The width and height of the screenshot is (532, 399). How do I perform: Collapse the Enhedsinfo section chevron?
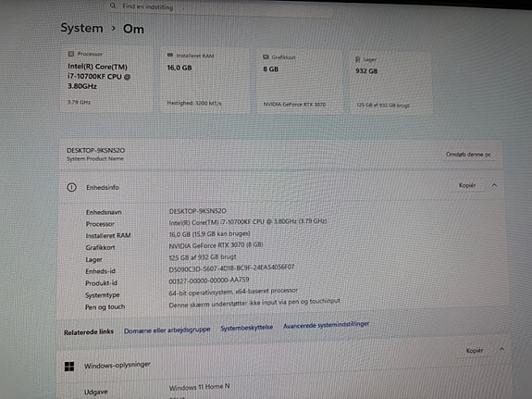(x=494, y=185)
